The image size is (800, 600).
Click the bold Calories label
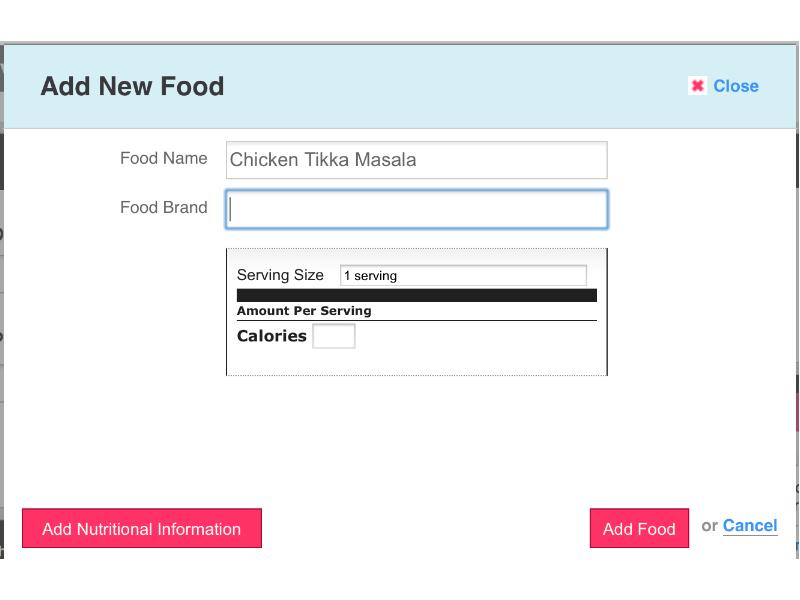(x=271, y=336)
